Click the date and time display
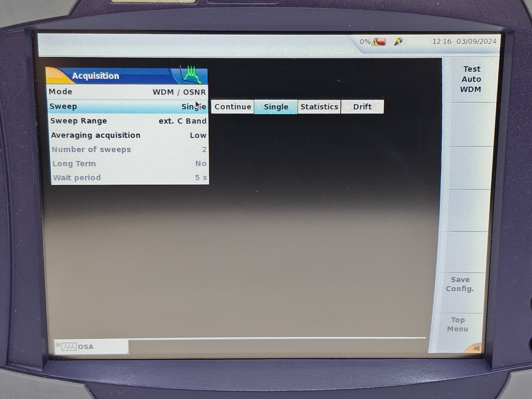Image resolution: width=532 pixels, height=399 pixels. pos(464,42)
